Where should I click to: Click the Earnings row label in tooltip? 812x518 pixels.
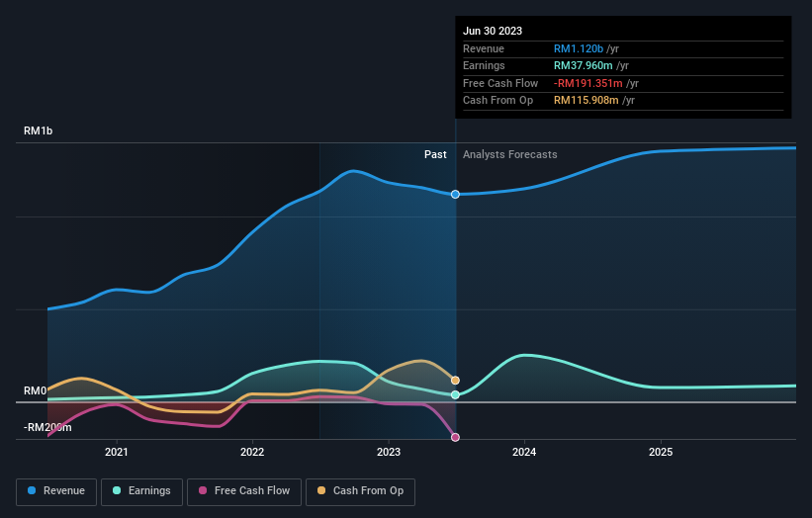484,65
